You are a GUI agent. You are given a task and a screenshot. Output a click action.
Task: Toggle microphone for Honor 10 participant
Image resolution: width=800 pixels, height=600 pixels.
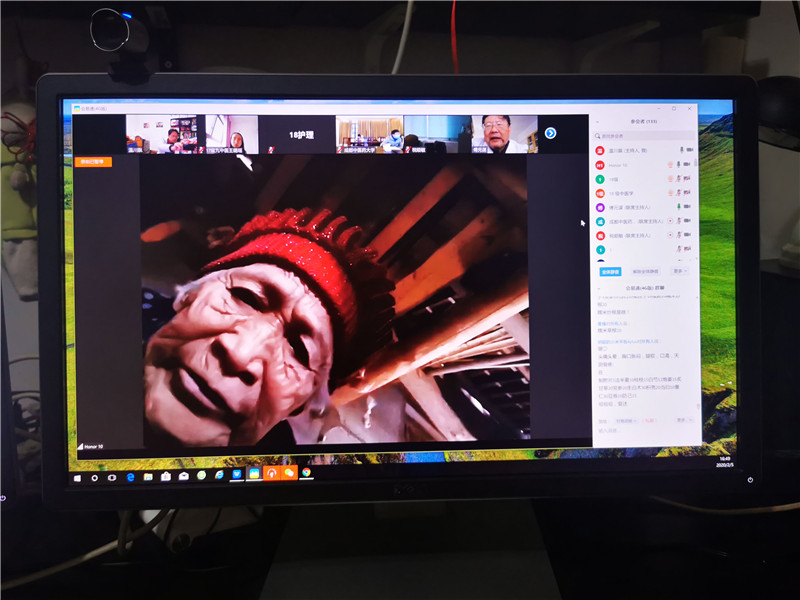pos(680,164)
